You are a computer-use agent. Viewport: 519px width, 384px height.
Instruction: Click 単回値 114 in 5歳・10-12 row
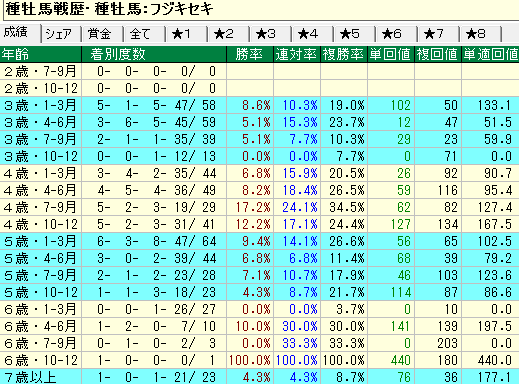click(401, 292)
